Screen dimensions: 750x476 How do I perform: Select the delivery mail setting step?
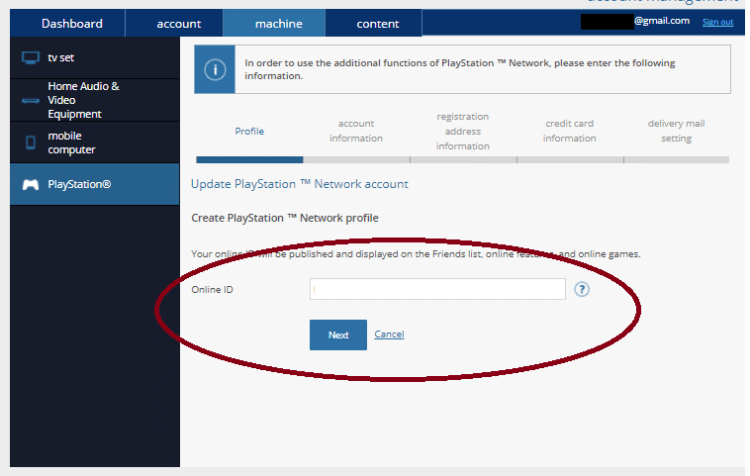676,131
